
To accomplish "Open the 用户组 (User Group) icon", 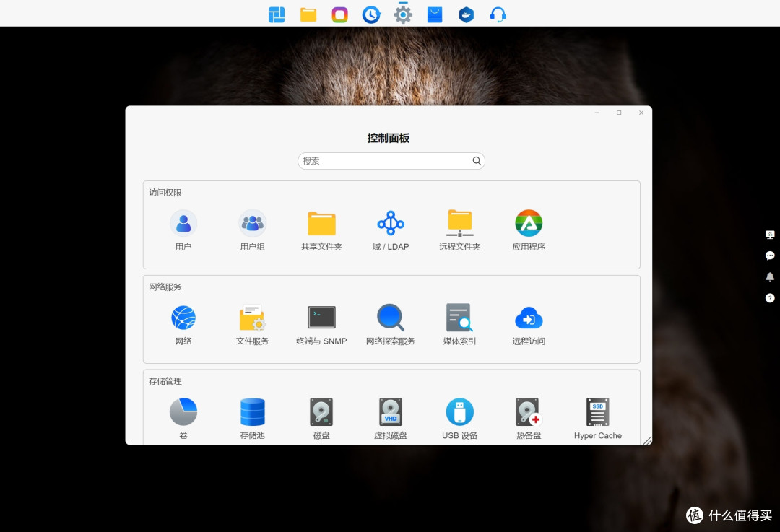I will tap(252, 223).
